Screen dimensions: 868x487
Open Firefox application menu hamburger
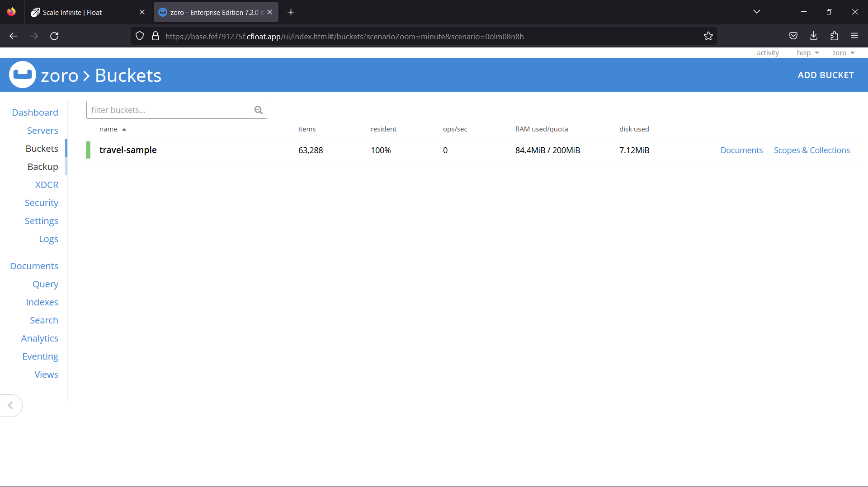[x=854, y=36]
